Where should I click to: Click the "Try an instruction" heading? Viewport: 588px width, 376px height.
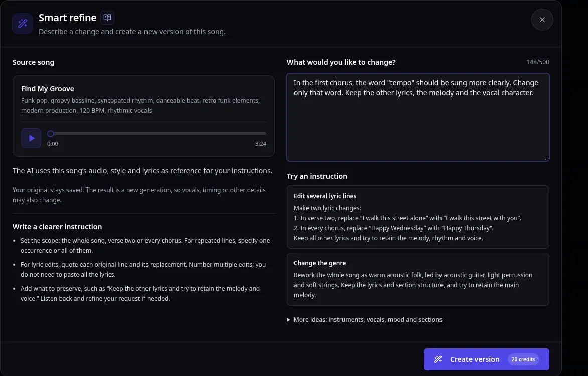[x=317, y=176]
